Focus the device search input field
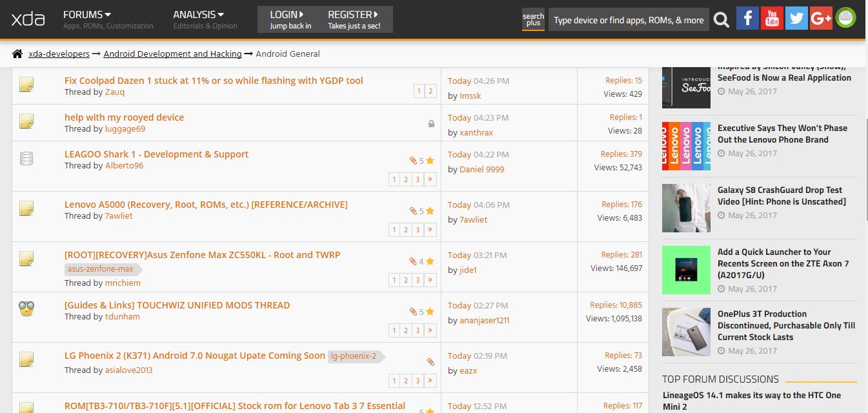 point(629,20)
